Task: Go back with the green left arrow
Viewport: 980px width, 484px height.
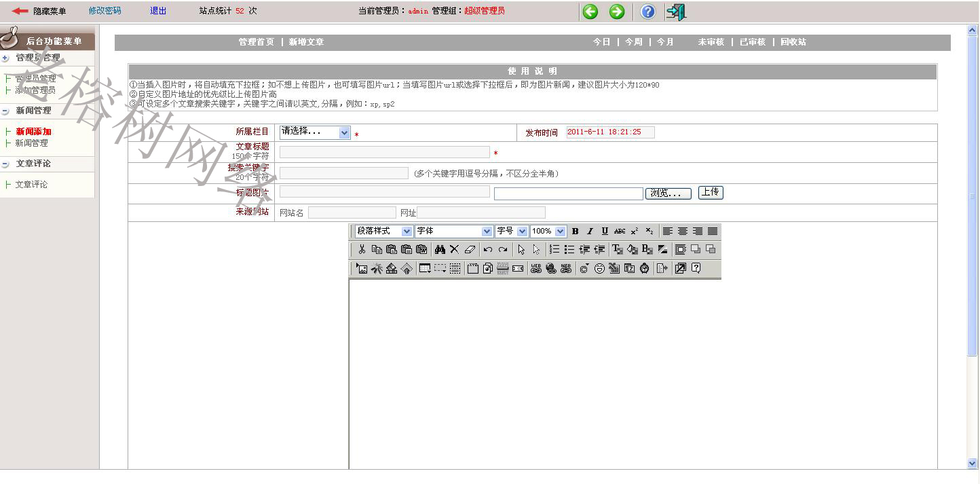Action: 590,12
